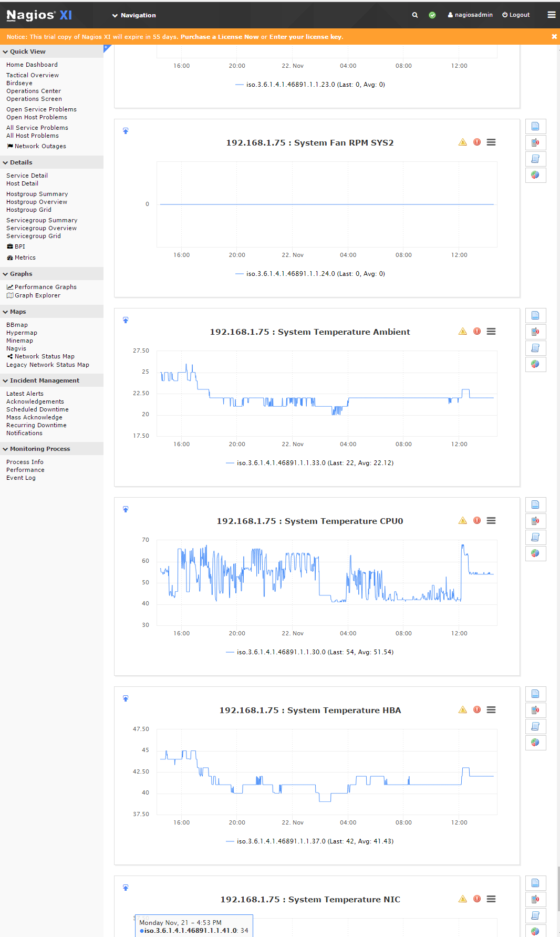The width and height of the screenshot is (560, 937).
Task: Click the Logout link
Action: [x=516, y=15]
